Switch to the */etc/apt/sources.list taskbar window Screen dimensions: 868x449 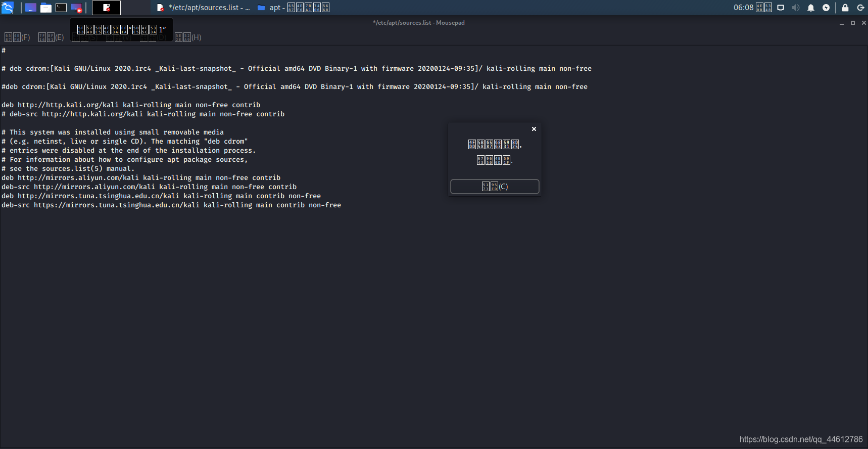[x=203, y=8]
